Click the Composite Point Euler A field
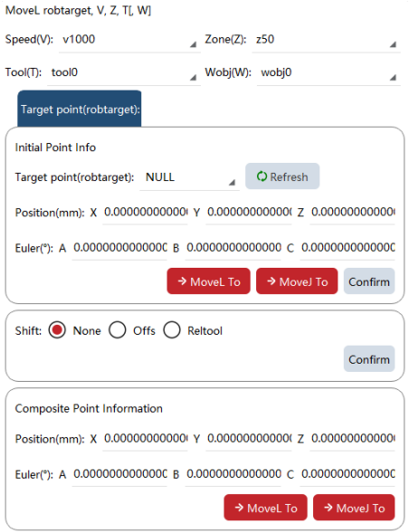409x532 pixels. pyautogui.click(x=119, y=474)
